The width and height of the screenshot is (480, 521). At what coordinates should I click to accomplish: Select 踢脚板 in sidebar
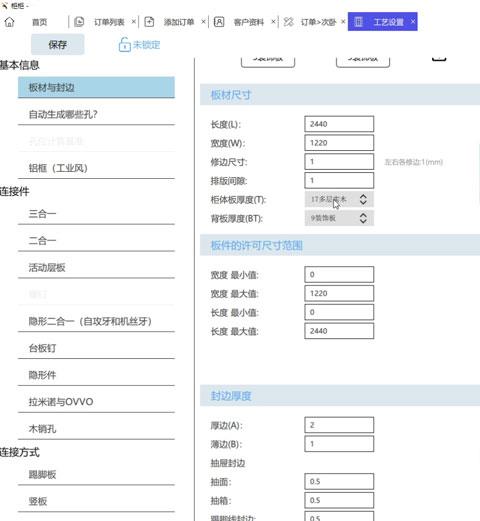pyautogui.click(x=96, y=474)
